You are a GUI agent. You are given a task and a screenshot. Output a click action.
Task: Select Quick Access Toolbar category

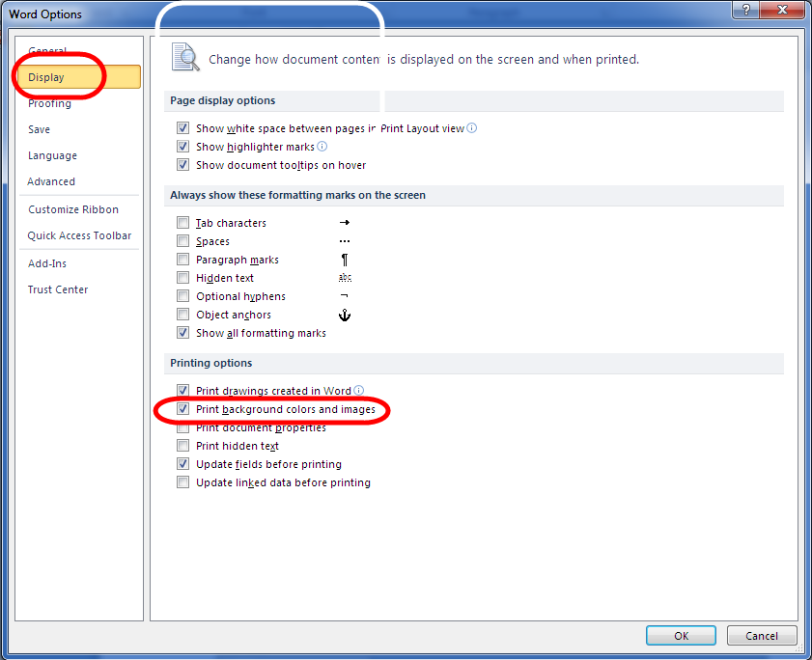tap(79, 235)
